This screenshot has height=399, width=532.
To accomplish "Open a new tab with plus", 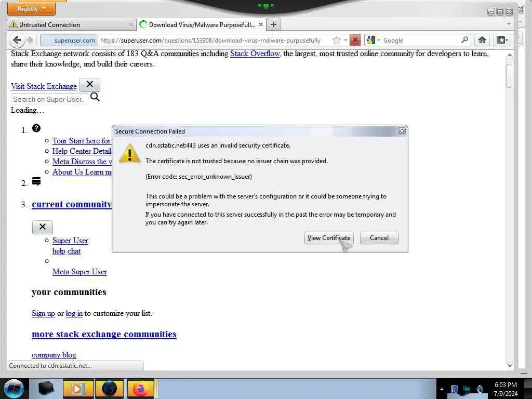I will (273, 24).
